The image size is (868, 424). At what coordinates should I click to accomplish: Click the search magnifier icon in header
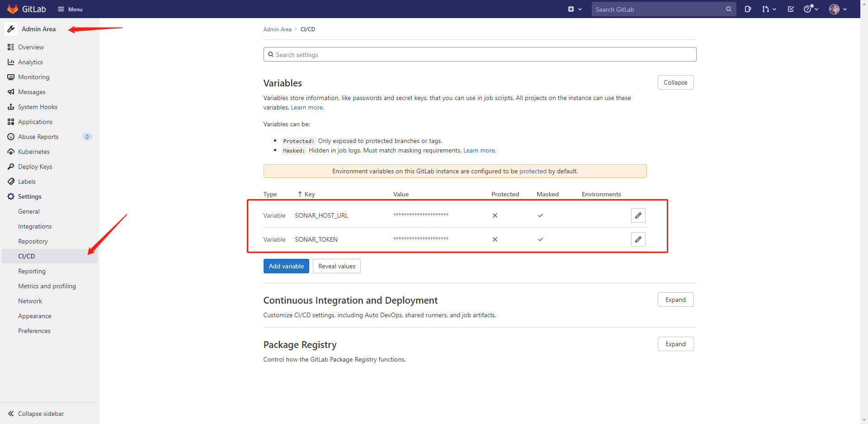728,9
